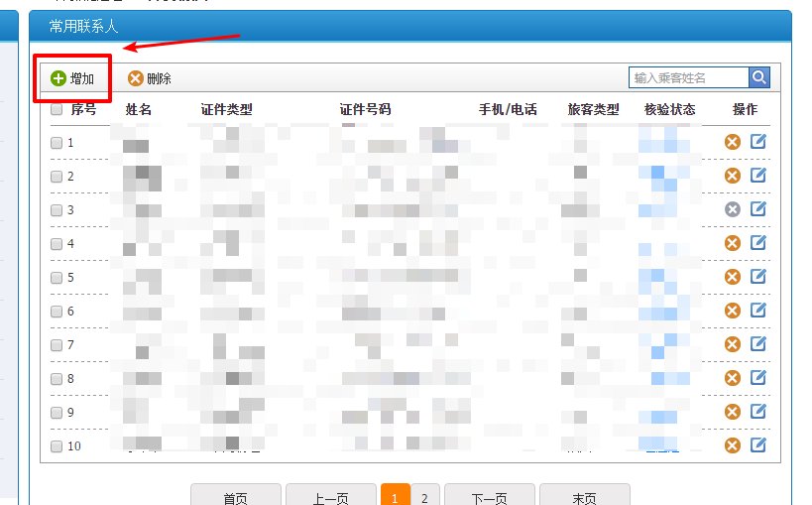
Task: Check the checkbox for row 1
Action: click(x=57, y=143)
